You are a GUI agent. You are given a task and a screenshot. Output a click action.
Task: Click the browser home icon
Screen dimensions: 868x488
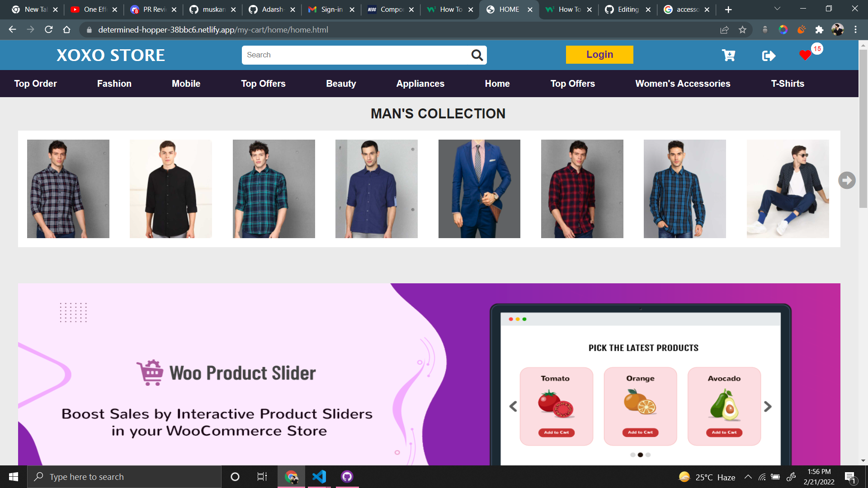(67, 30)
